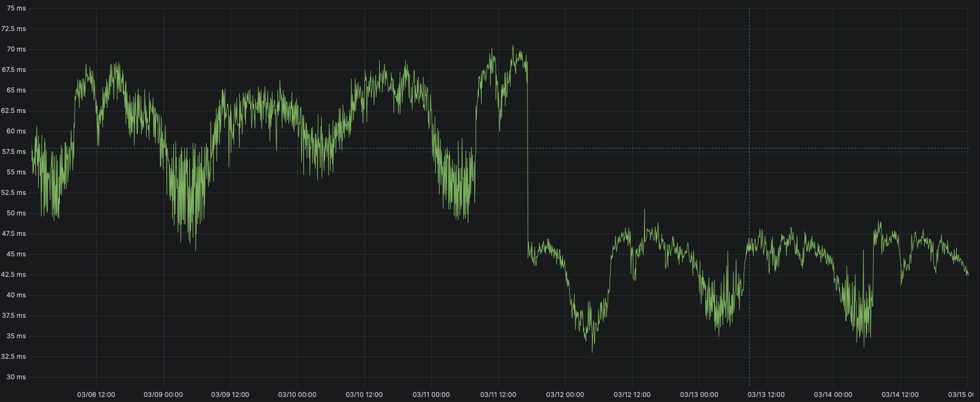Screen dimensions: 980x402
Task: Click the 03/12 00:00 time label
Action: pos(565,395)
